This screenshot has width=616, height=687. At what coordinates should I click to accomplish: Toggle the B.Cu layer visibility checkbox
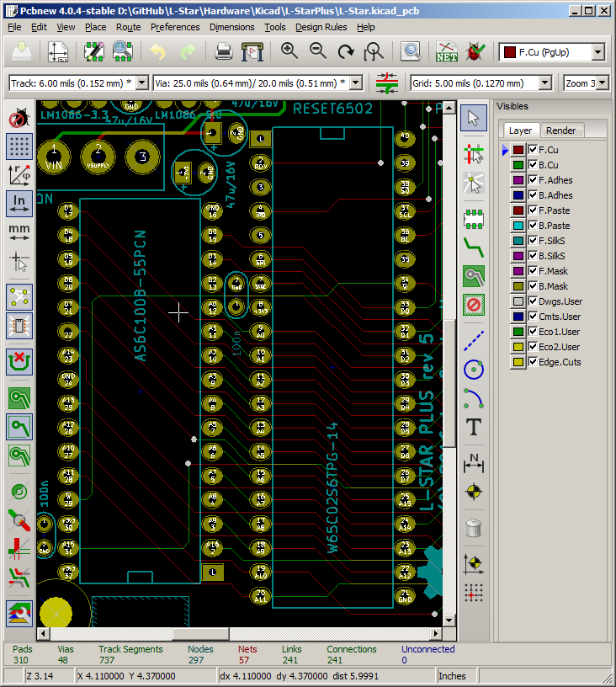click(x=532, y=165)
